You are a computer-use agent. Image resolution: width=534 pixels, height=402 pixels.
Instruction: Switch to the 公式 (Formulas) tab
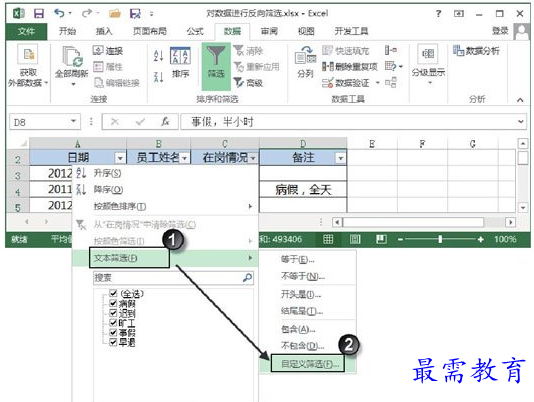coord(195,31)
